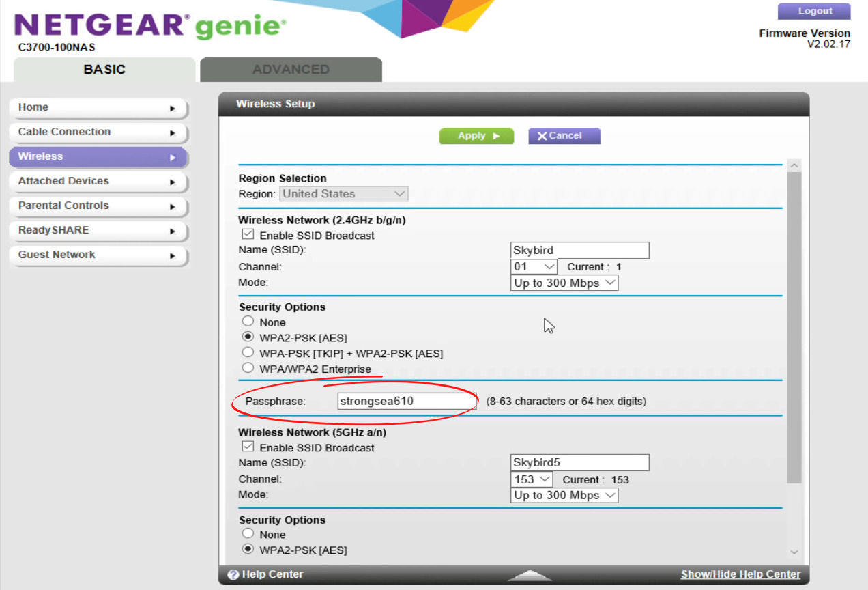
Task: Select WPA-PSK [TKIP] + WPA2-PSK [AES] option
Action: click(248, 352)
